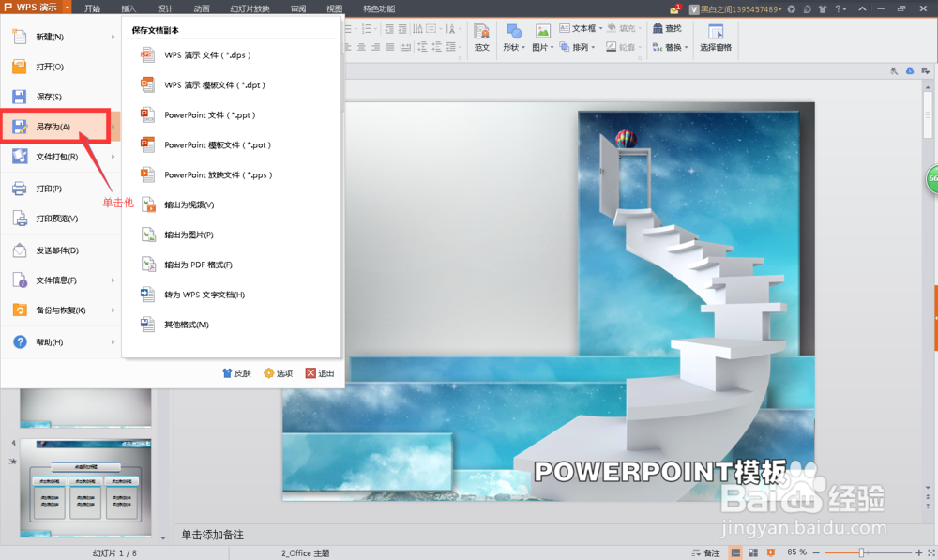Click the zoom out minus button
This screenshot has height=560, width=938.
point(816,552)
